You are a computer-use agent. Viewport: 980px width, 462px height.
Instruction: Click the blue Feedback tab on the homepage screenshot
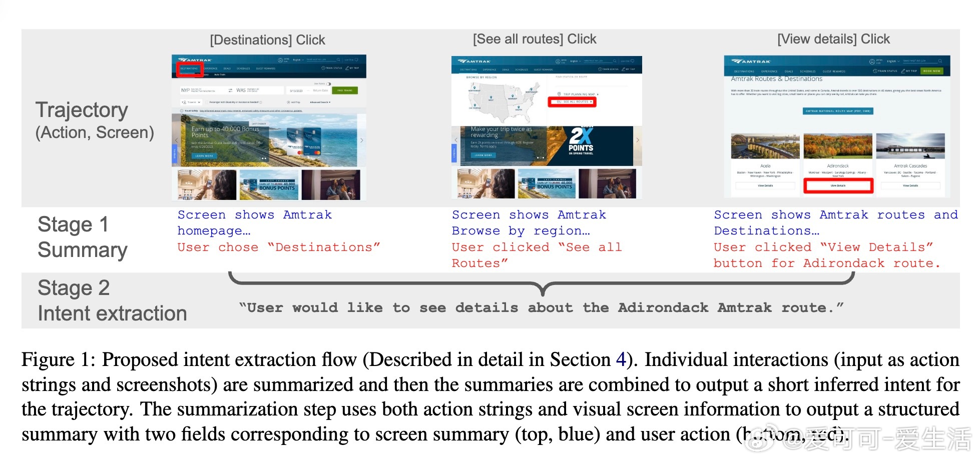click(x=175, y=153)
